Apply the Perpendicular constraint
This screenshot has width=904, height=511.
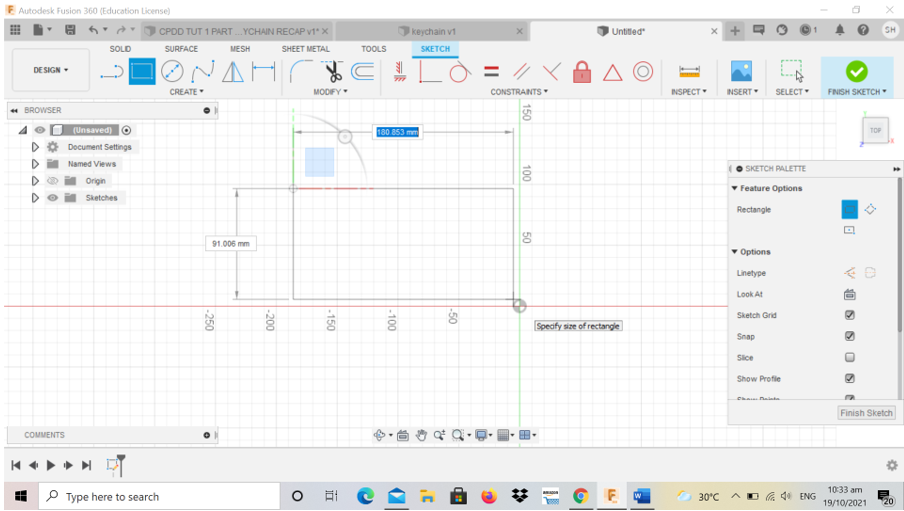point(551,72)
